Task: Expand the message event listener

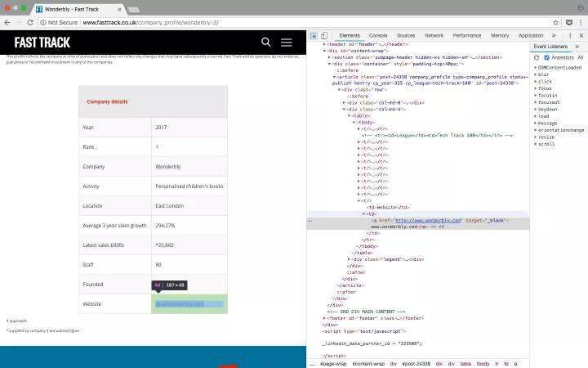Action: point(536,123)
